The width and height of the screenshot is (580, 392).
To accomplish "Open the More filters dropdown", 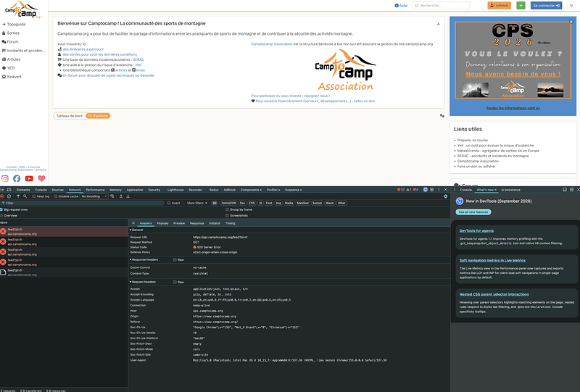I will (x=196, y=203).
